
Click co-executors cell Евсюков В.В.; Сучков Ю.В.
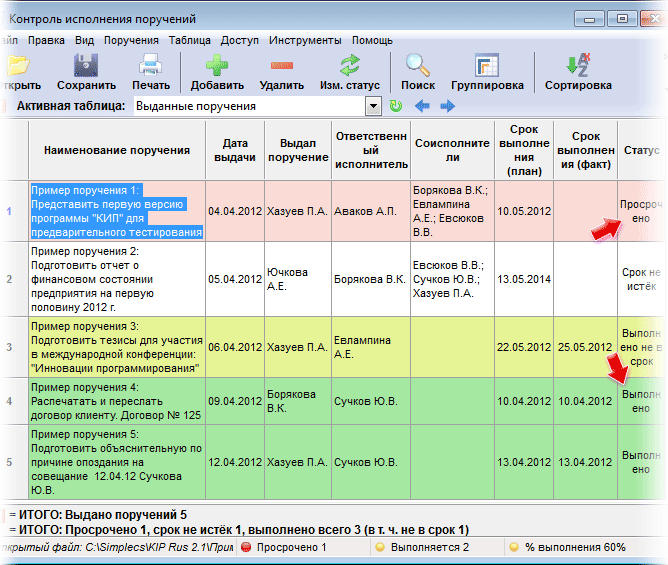click(x=452, y=279)
